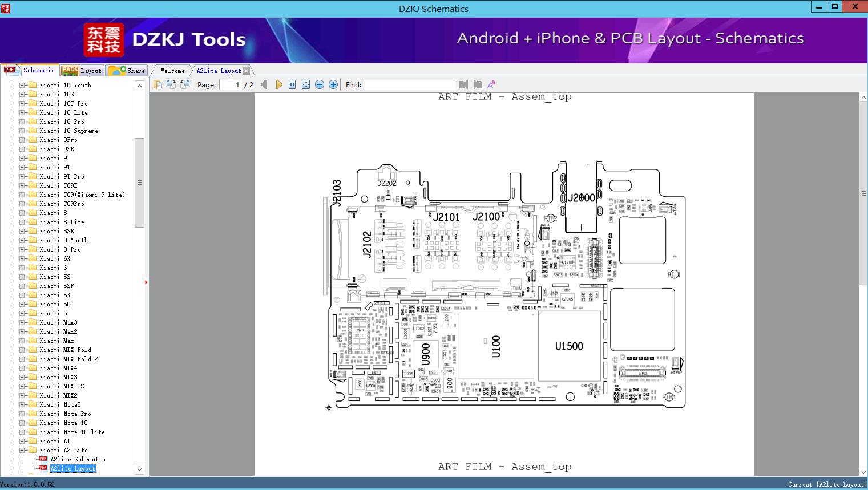
Task: Click the match case search icon
Action: point(491,84)
